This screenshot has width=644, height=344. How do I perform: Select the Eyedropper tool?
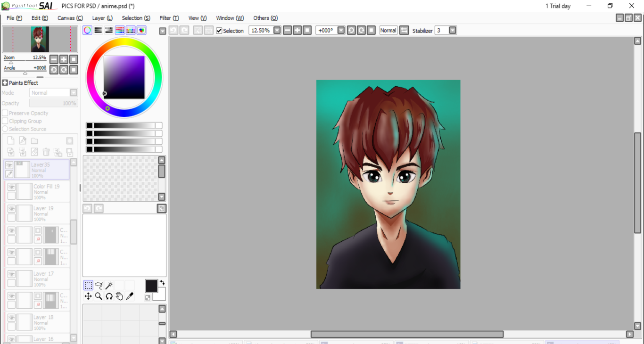[130, 296]
